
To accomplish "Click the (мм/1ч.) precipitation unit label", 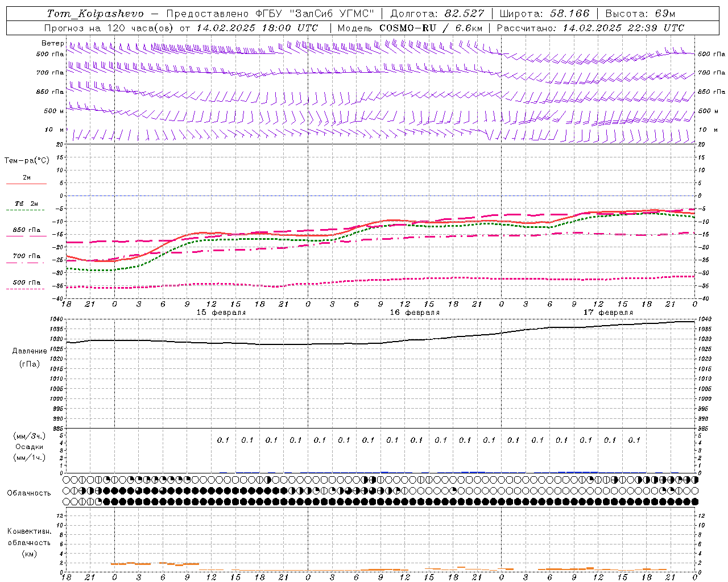I will (30, 458).
